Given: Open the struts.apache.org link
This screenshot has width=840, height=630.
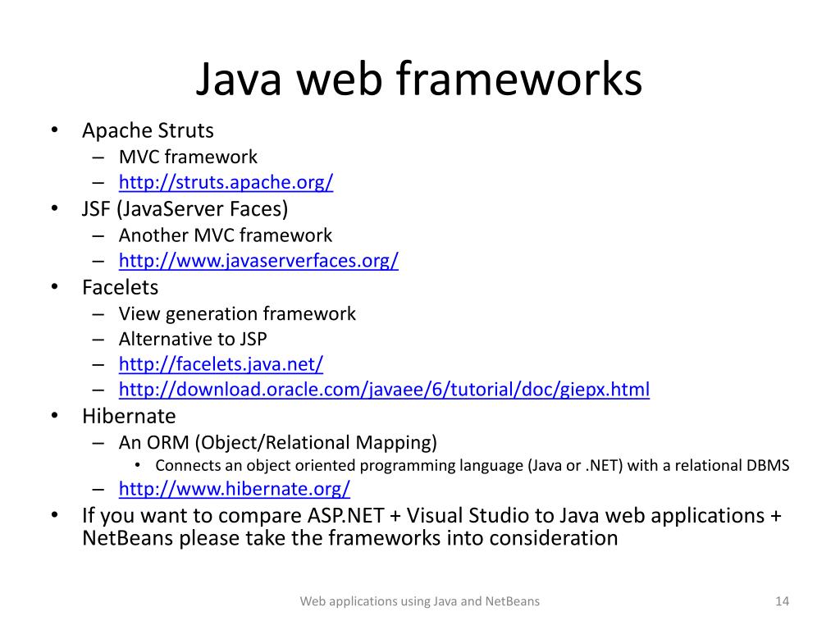Looking at the screenshot, I should pyautogui.click(x=226, y=182).
